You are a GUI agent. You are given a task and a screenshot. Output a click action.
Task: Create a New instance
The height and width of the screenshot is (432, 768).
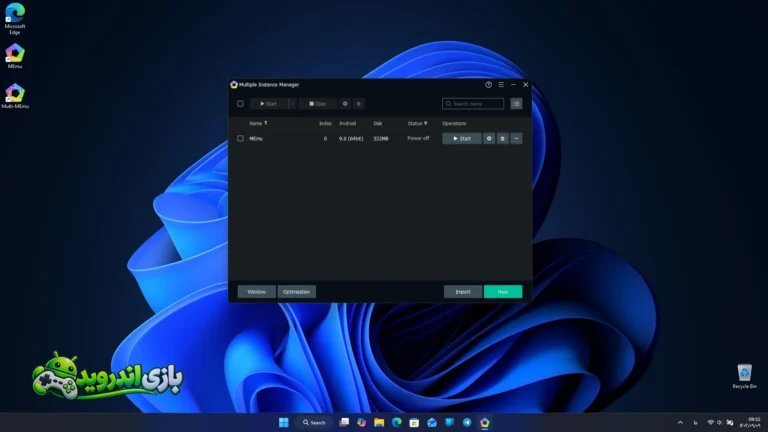[503, 292]
